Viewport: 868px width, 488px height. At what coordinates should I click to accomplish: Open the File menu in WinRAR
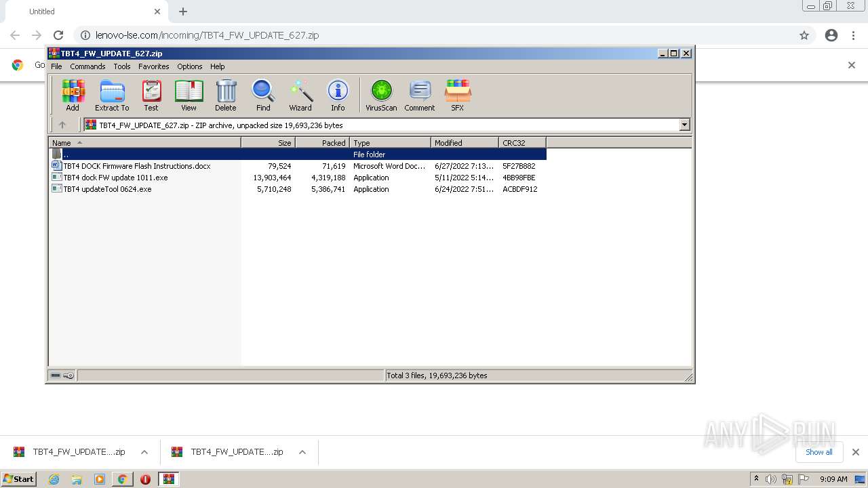(56, 66)
